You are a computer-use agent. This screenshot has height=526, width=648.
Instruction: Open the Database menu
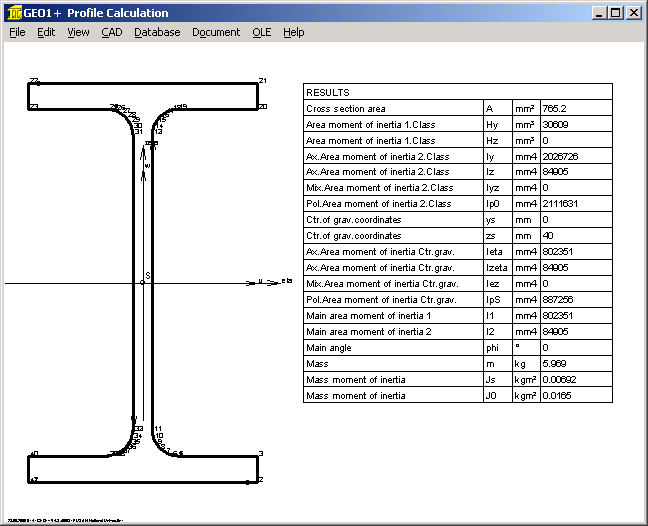pyautogui.click(x=157, y=32)
